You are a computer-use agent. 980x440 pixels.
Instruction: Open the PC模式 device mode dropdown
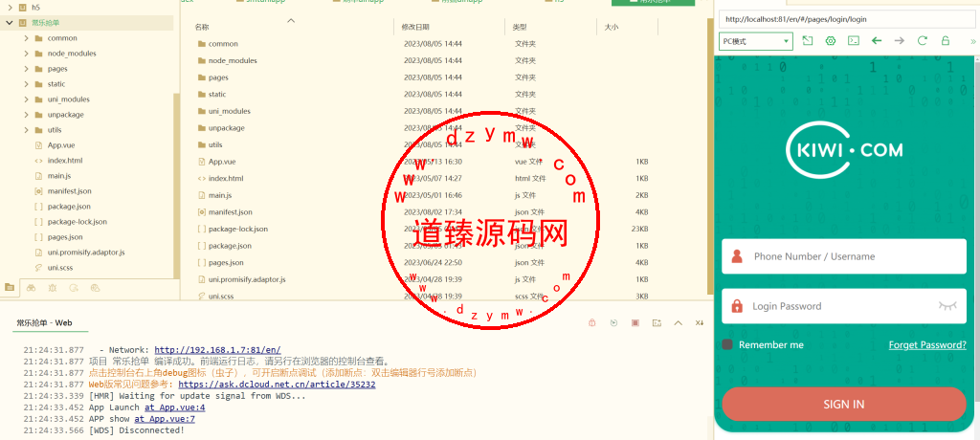[x=756, y=41]
